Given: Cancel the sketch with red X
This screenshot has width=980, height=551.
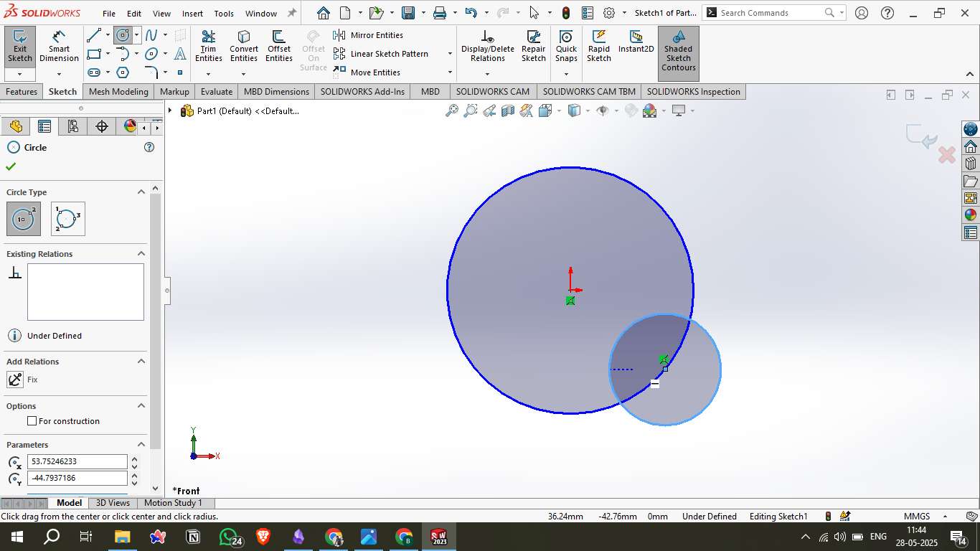Looking at the screenshot, I should pyautogui.click(x=947, y=154).
